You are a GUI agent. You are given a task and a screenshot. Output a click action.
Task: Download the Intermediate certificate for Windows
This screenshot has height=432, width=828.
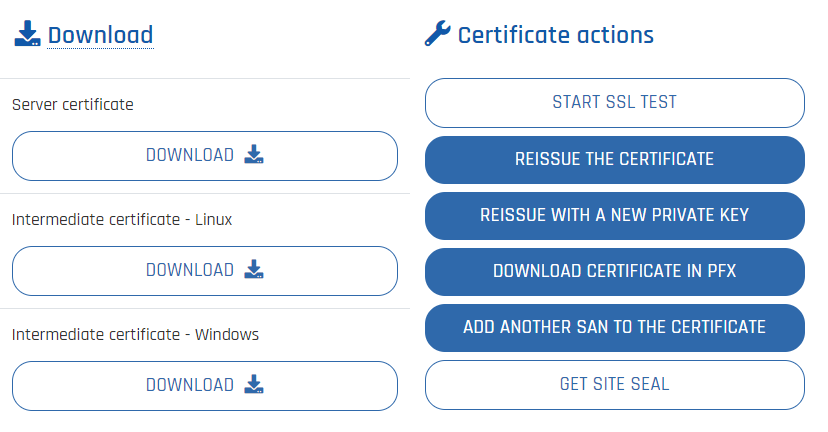(x=205, y=386)
